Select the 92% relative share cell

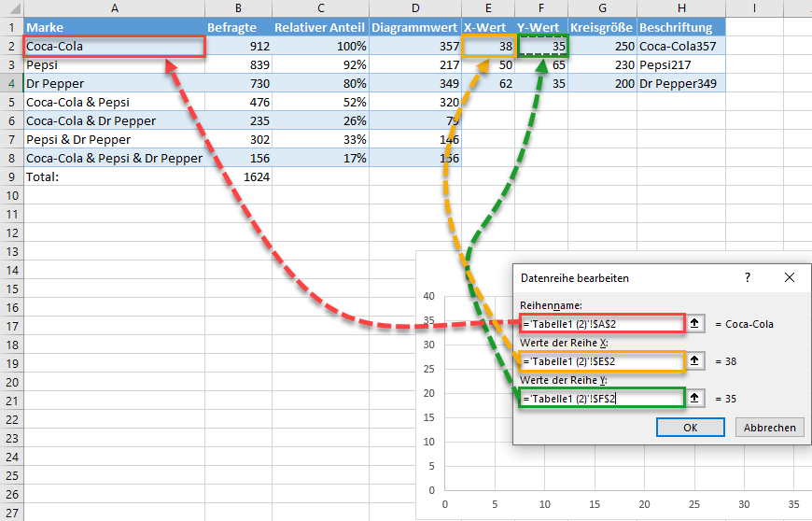coord(320,64)
